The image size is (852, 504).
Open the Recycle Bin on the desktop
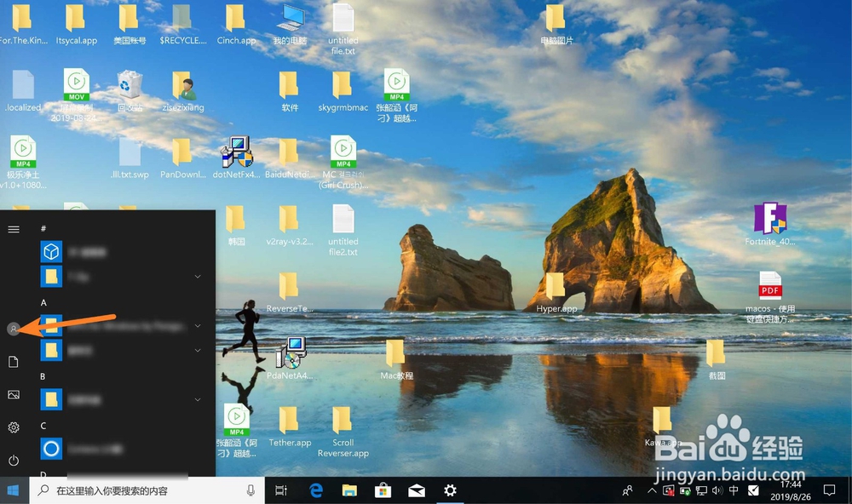point(130,89)
